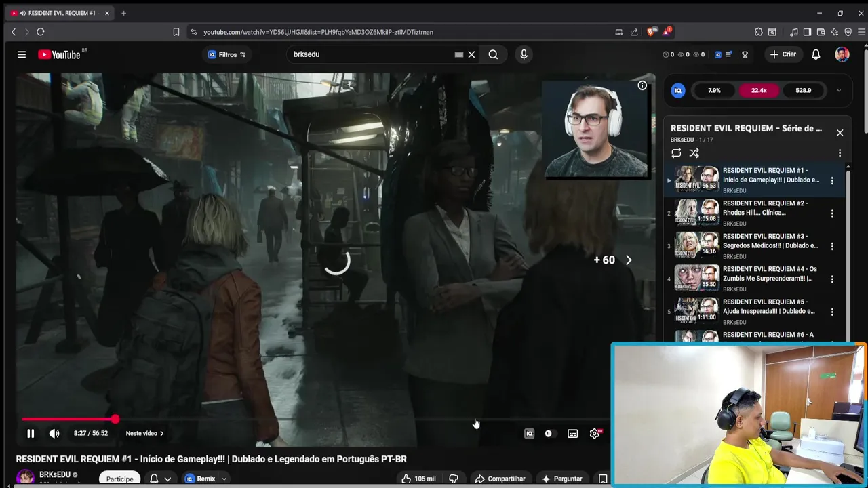
Task: Open the blue IQ extension icon in header
Action: [x=718, y=54]
